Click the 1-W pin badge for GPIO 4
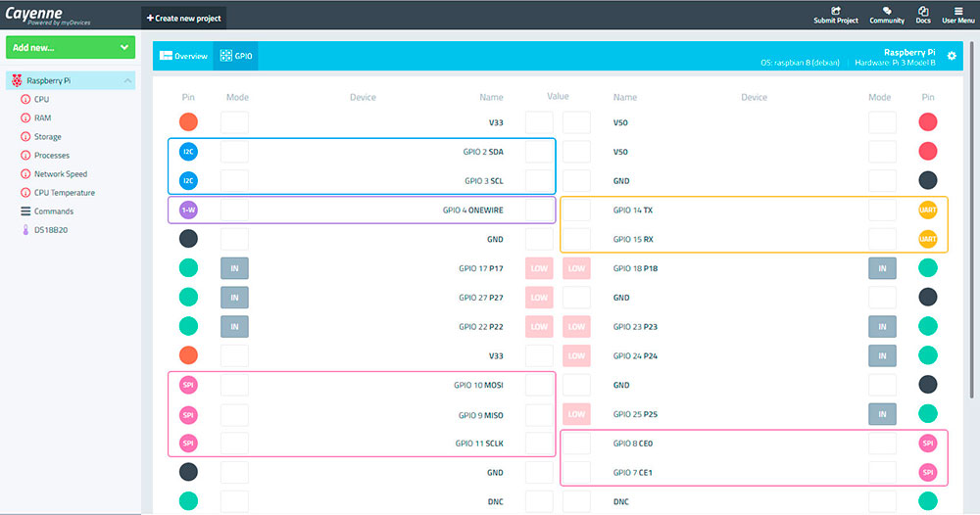Viewport: 980px width, 515px height. point(189,210)
